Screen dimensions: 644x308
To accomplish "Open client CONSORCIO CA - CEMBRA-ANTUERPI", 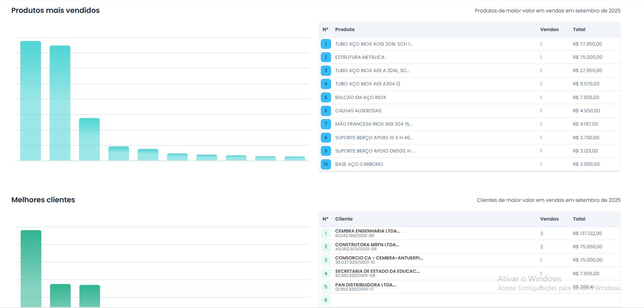I will (x=379, y=258).
